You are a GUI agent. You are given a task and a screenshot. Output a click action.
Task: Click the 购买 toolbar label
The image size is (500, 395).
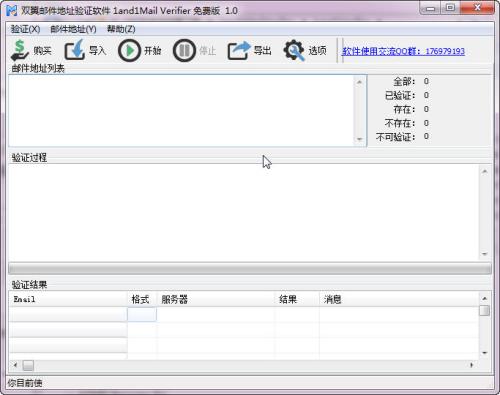(x=42, y=51)
